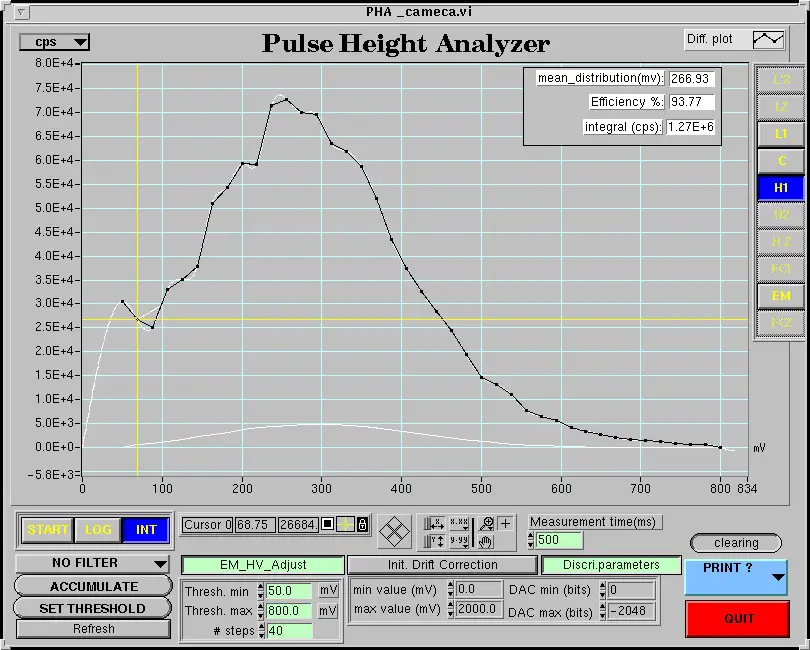
Task: Click the Thresh. max stepper arrows
Action: tap(261, 611)
